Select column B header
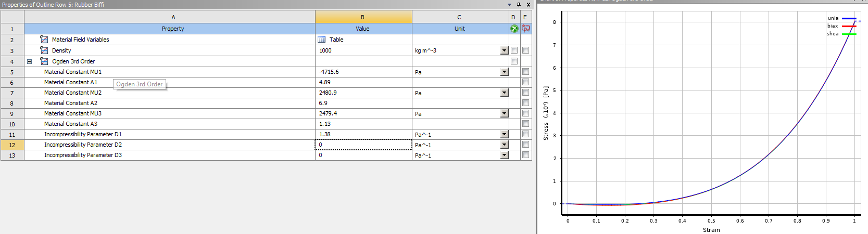This screenshot has height=234, width=868. pos(363,17)
